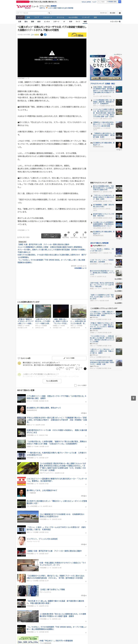Click the scroll-to-top arrow button
The height and width of the screenshot is (644, 138).
(x=133, y=398)
